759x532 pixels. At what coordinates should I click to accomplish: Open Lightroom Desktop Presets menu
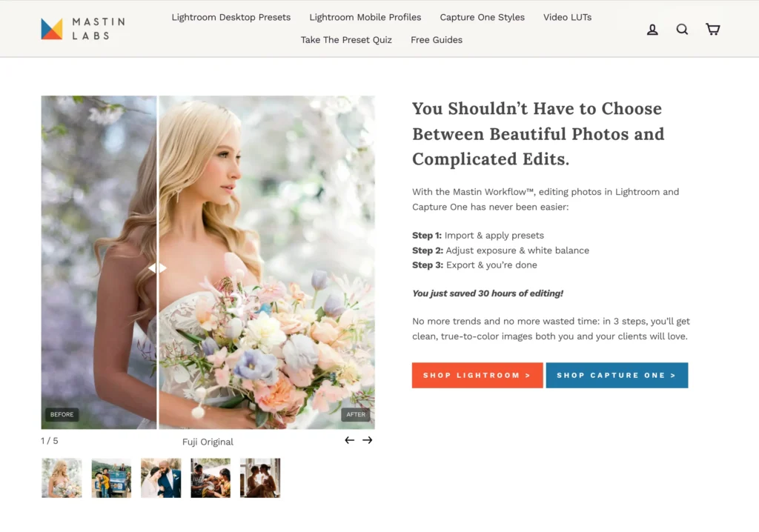coord(231,18)
